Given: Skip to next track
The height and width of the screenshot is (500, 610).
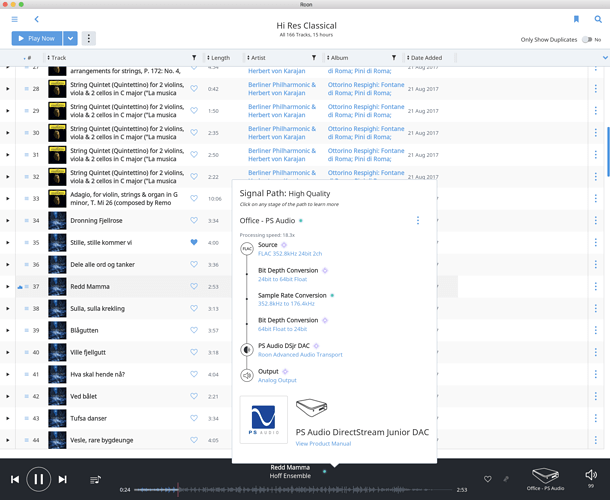Looking at the screenshot, I should pos(63,479).
